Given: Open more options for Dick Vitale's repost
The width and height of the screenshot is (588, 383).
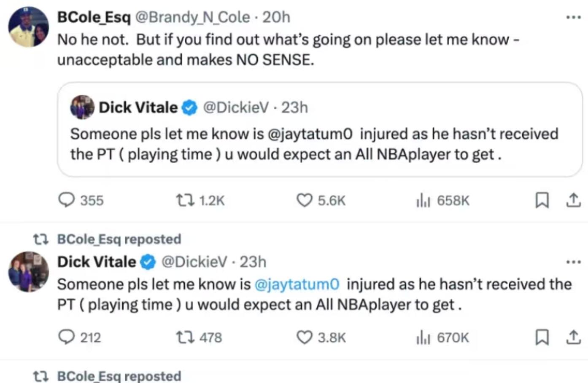Looking at the screenshot, I should (573, 262).
